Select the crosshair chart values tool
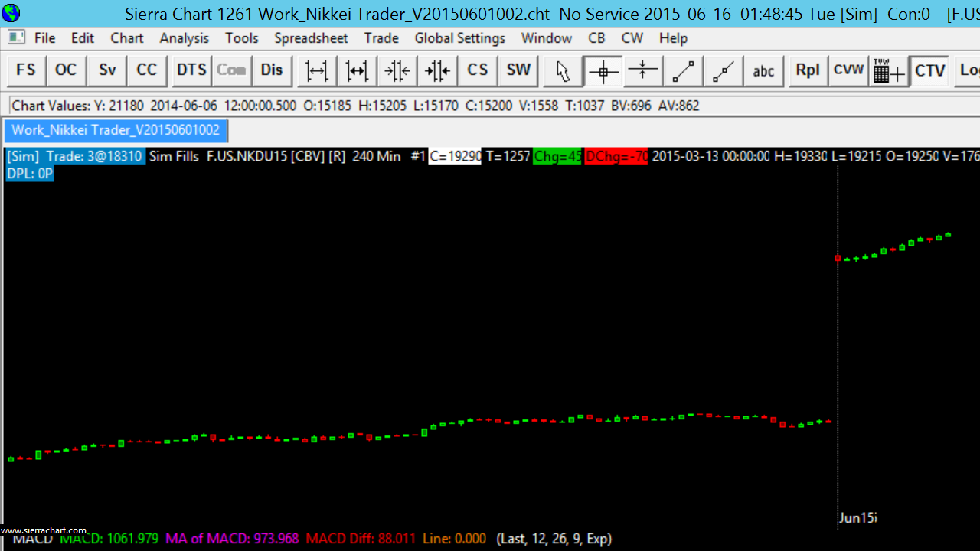The width and height of the screenshot is (980, 551). pos(603,70)
